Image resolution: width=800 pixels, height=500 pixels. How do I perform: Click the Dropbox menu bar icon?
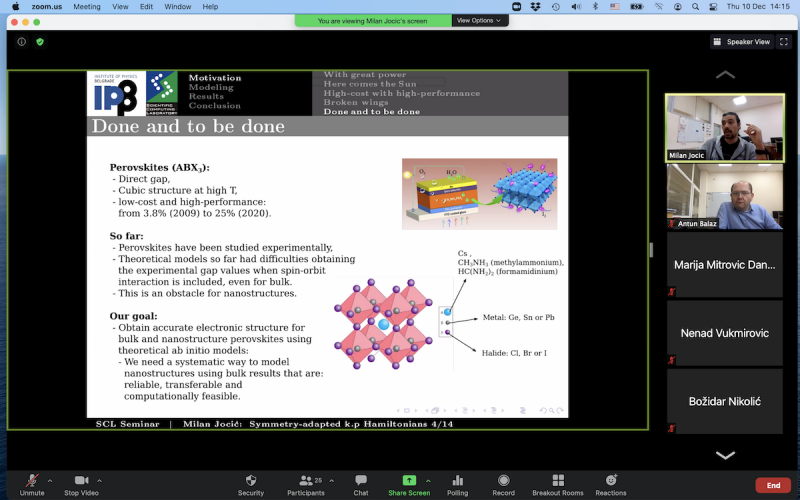[x=535, y=7]
